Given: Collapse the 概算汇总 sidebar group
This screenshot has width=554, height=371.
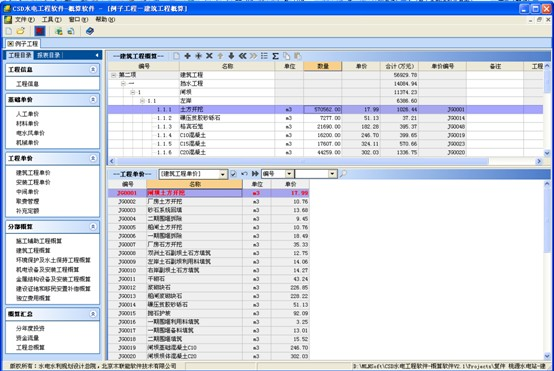Looking at the screenshot, I should tap(93, 314).
